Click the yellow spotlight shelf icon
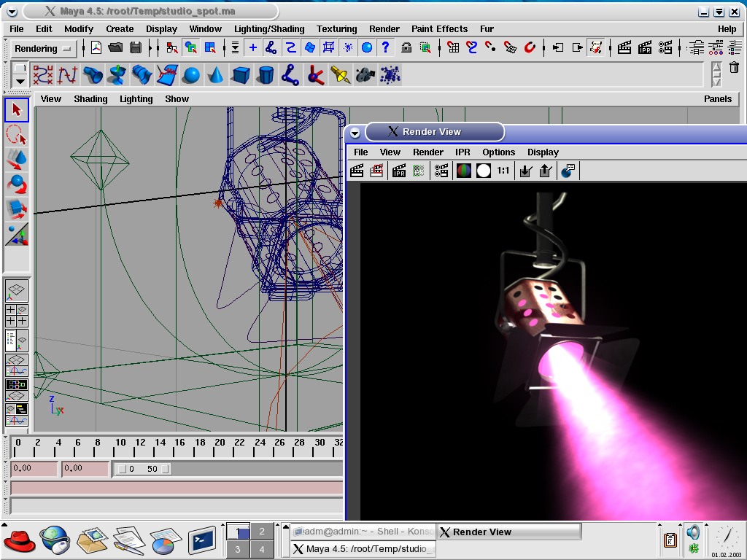 [340, 75]
